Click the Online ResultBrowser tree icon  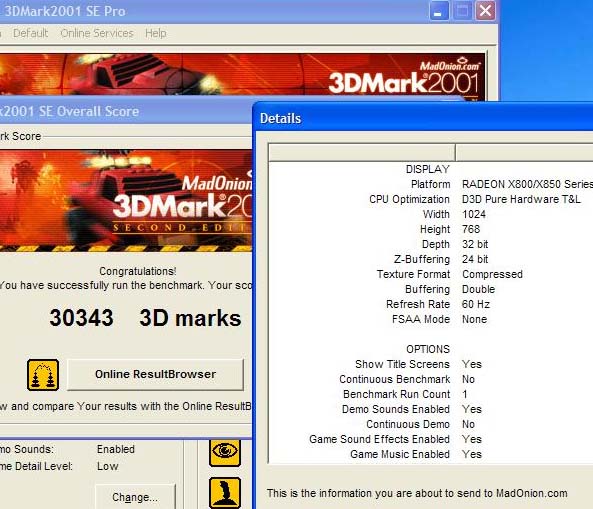43,375
